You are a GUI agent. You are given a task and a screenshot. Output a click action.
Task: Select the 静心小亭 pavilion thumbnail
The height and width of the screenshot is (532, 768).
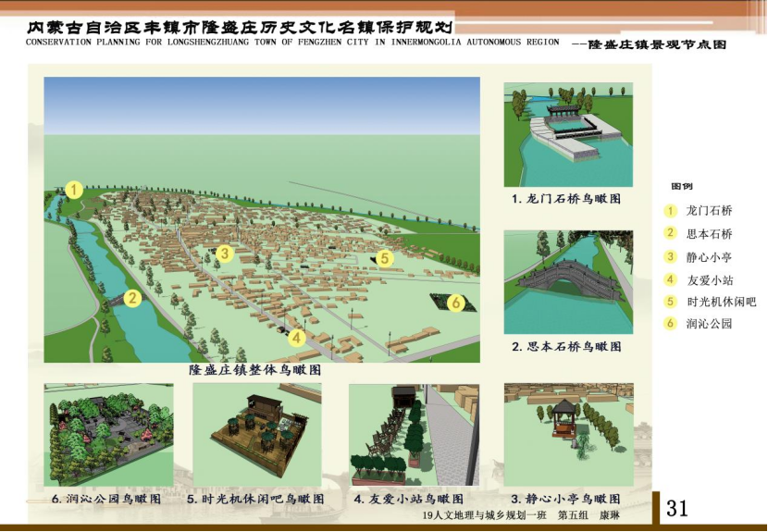click(x=568, y=434)
